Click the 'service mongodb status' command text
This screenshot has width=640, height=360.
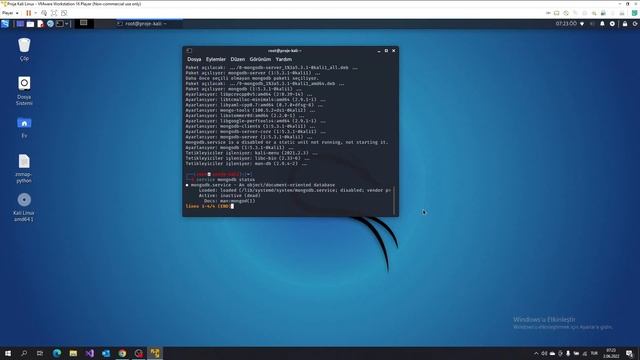click(225, 180)
